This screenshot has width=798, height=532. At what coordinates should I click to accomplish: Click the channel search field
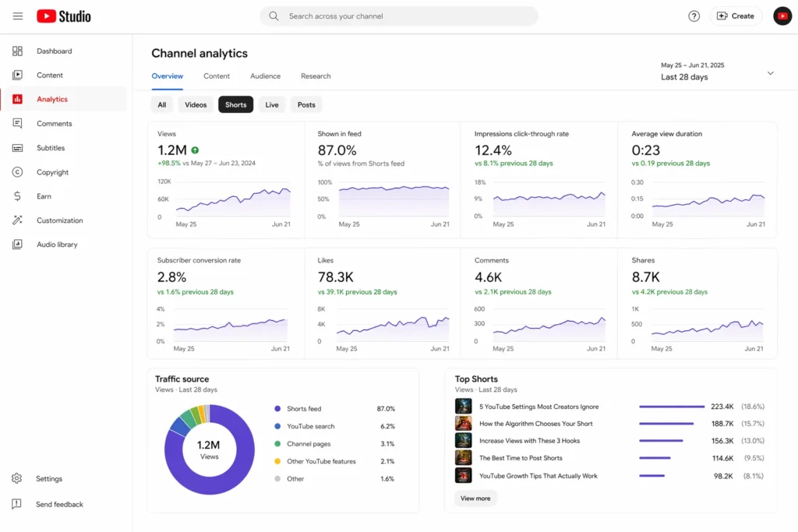[398, 16]
